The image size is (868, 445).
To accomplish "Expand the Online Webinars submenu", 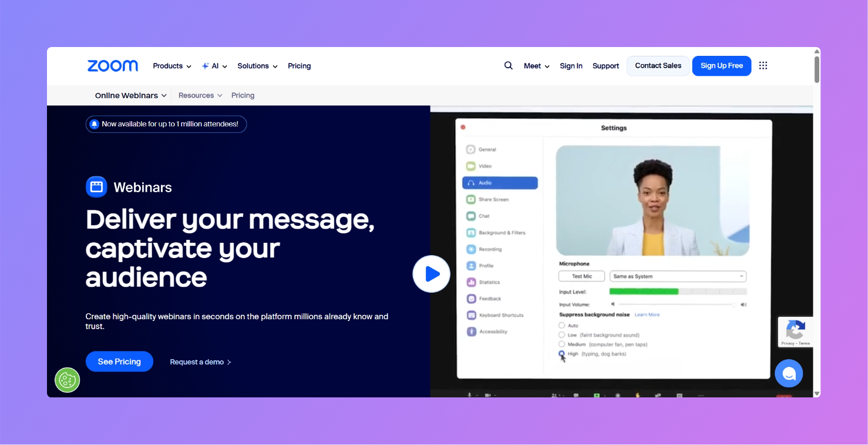I will 131,95.
